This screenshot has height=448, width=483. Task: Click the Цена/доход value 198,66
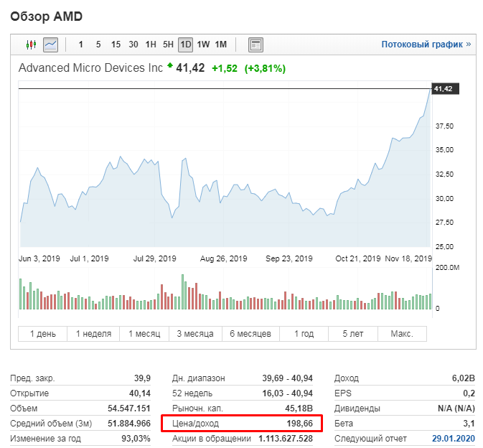(300, 424)
